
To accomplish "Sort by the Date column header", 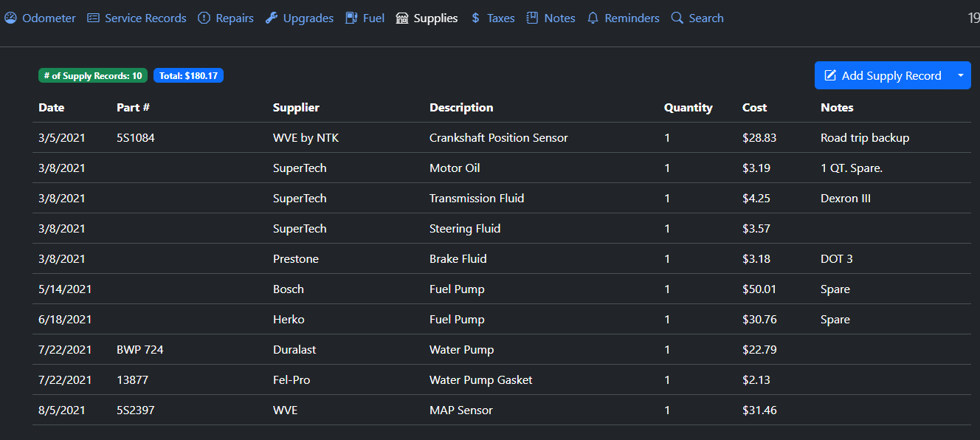I will click(52, 108).
